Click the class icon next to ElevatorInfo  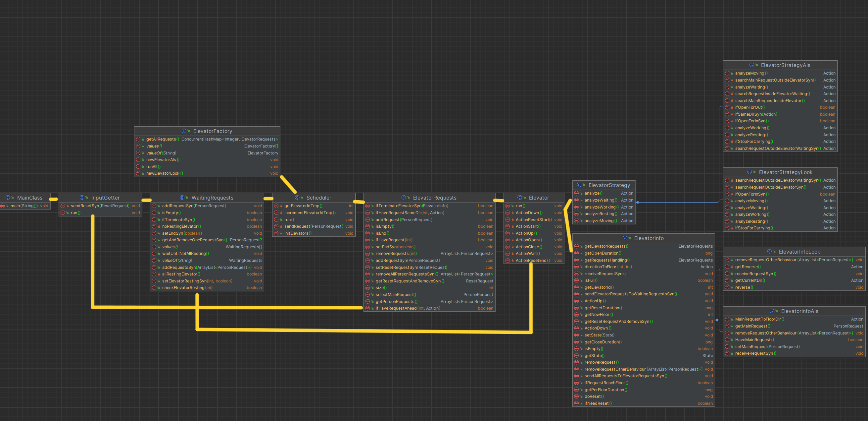pyautogui.click(x=625, y=238)
